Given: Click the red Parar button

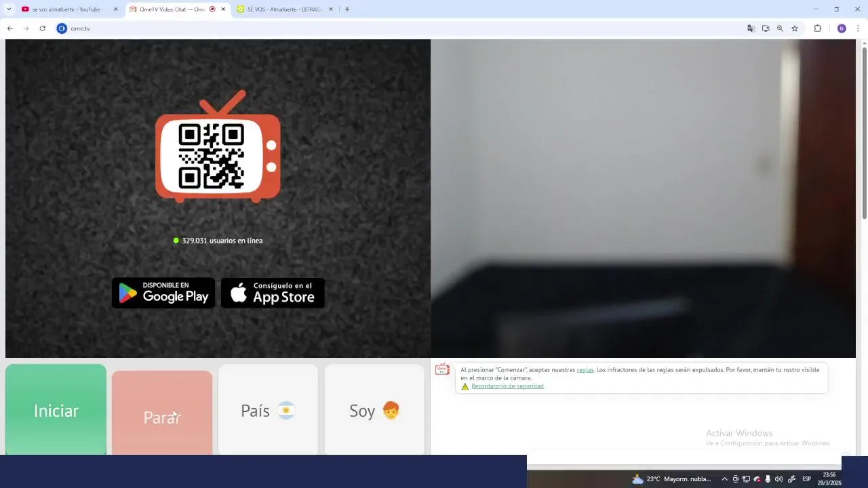Looking at the screenshot, I should [162, 413].
